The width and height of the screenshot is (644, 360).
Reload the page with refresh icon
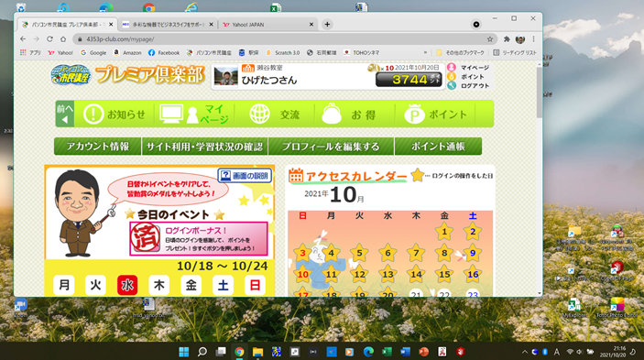49,39
